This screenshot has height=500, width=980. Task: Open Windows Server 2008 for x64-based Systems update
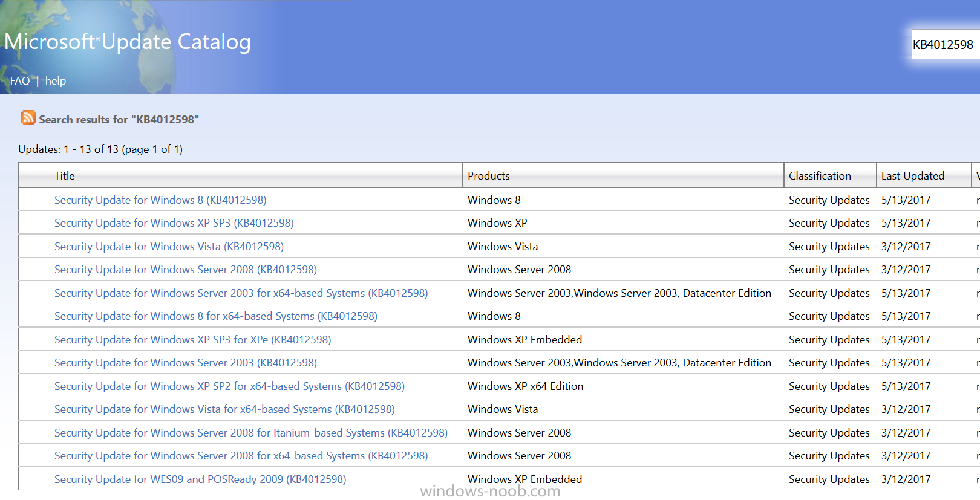click(x=241, y=456)
